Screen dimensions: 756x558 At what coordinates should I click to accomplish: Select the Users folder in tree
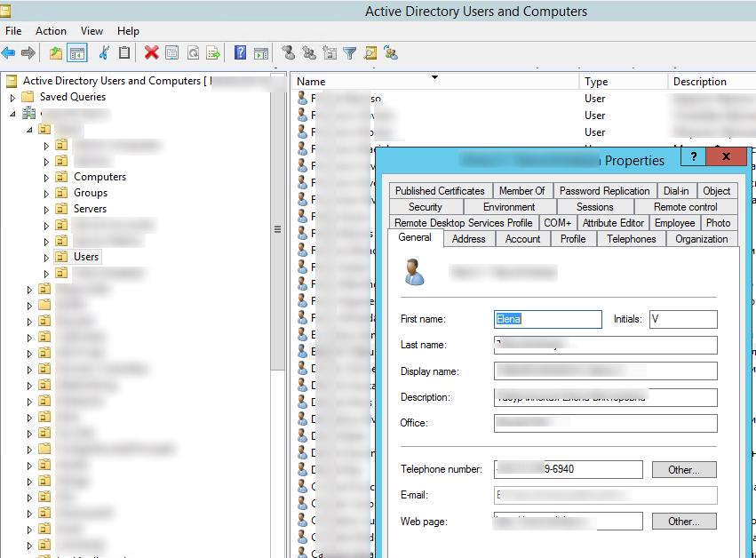coord(86,257)
